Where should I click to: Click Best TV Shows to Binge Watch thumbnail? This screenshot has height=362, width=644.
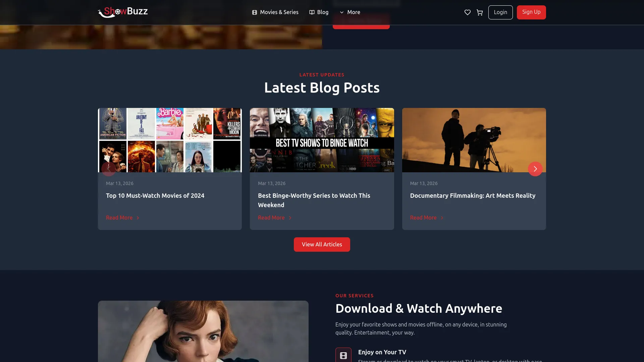coord(322,140)
